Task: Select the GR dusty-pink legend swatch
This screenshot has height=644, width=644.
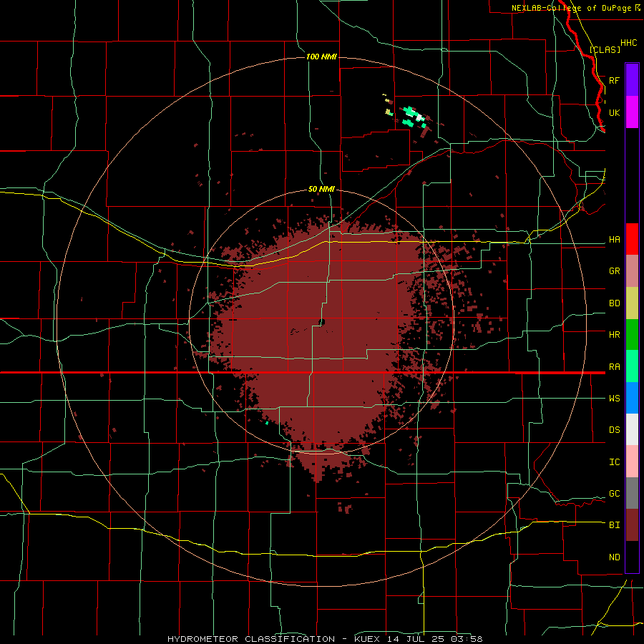Action: point(632,271)
